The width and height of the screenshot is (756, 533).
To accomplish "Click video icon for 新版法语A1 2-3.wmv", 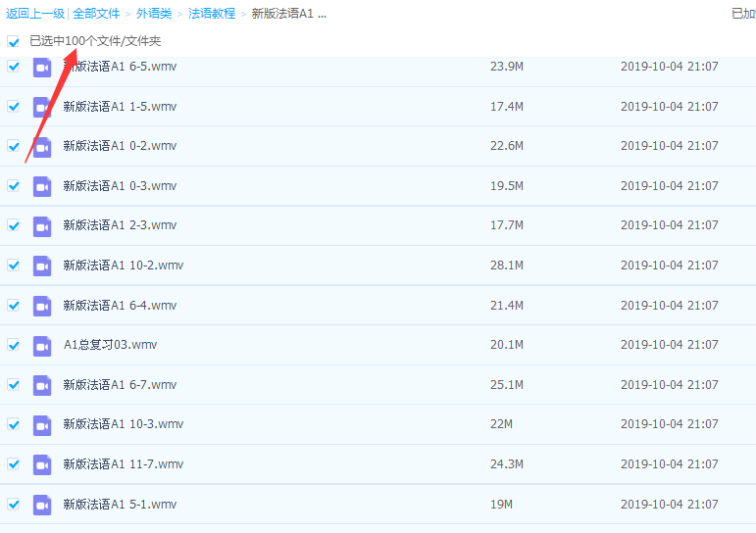I will [42, 225].
